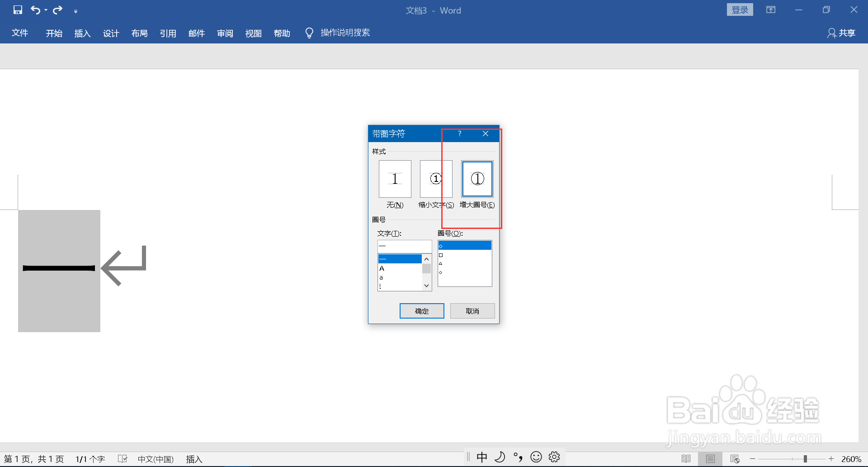Screen dimensions: 868x467
Task: Open the IME emoji smiley icon
Action: tap(536, 457)
